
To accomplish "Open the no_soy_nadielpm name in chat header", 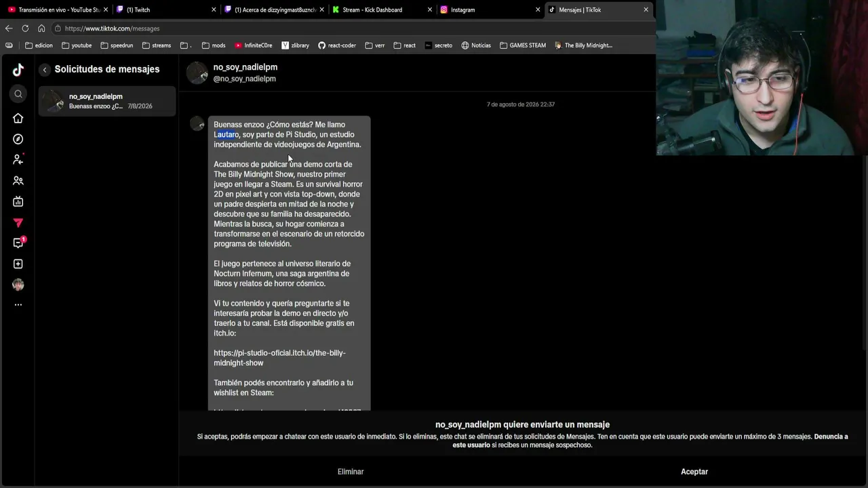I will click(x=245, y=67).
